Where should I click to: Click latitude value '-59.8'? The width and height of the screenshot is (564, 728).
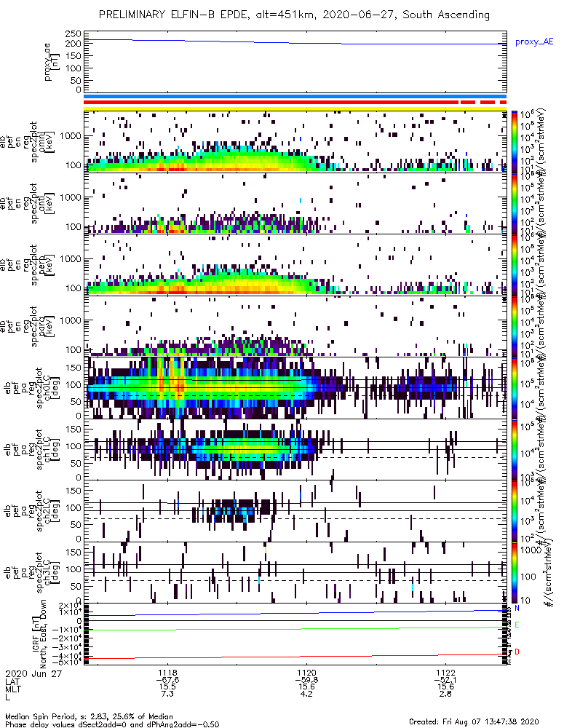[x=306, y=680]
